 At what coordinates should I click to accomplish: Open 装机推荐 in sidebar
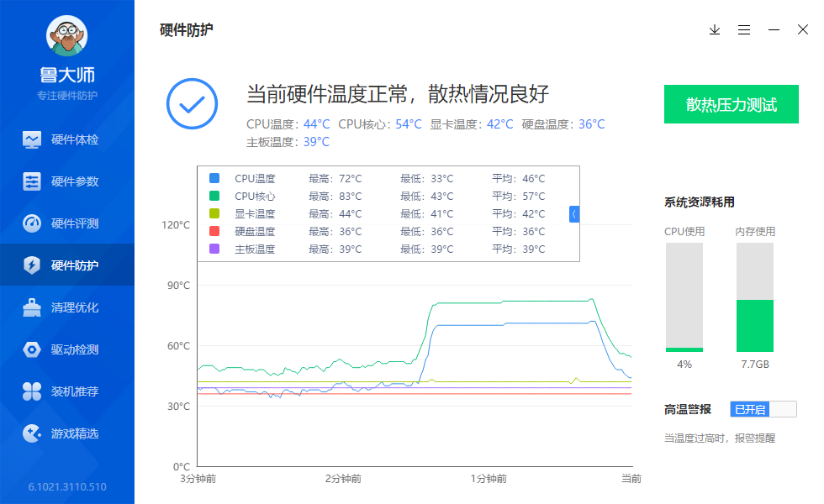67,391
